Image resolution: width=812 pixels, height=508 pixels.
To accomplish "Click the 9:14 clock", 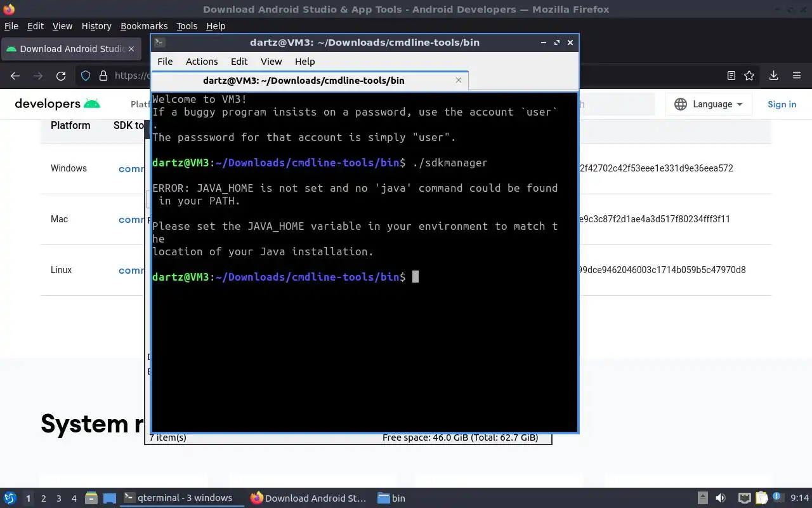I will click(x=800, y=498).
